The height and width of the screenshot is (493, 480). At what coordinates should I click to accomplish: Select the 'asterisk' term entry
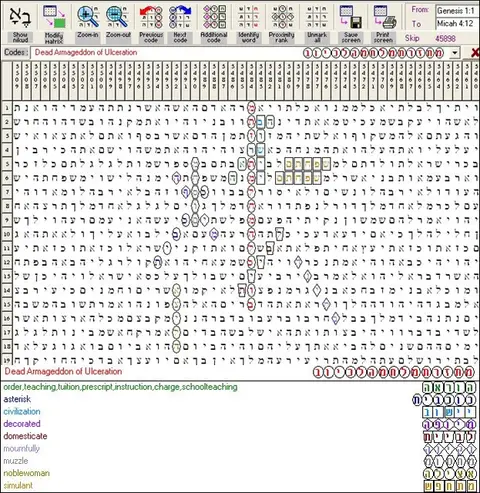point(17,399)
